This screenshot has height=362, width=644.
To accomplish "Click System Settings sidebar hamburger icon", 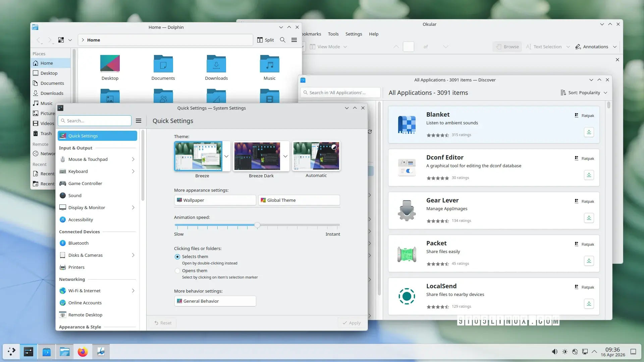I will point(139,121).
